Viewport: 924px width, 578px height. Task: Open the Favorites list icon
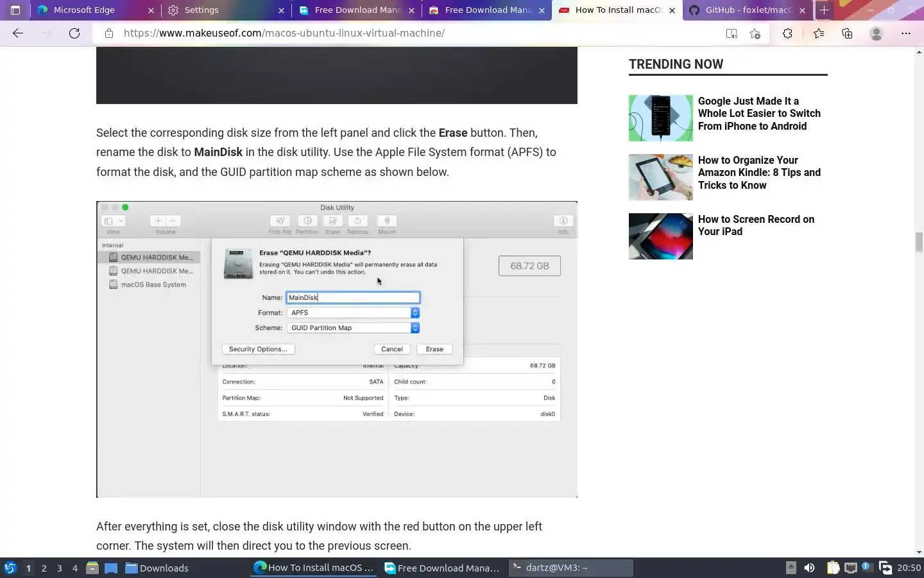(819, 33)
